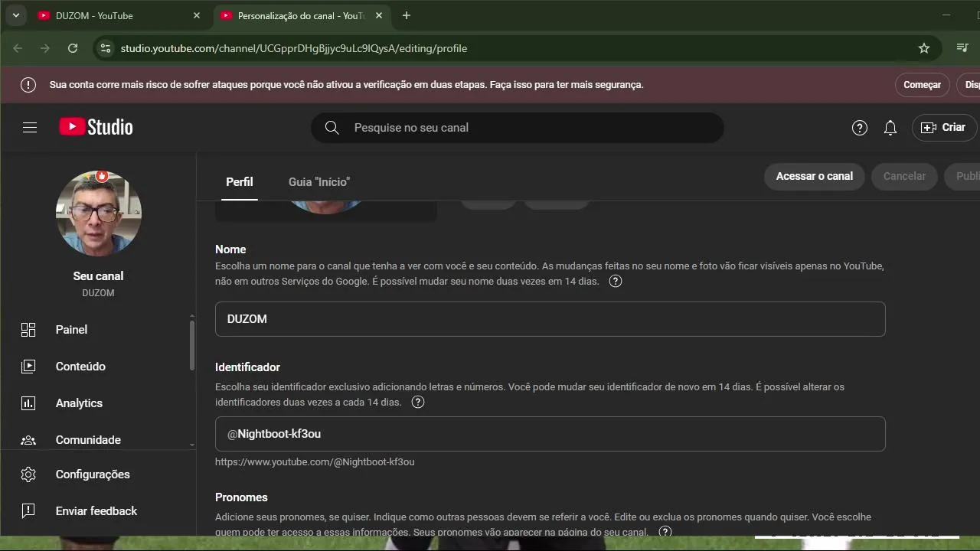Close the DUZOM - YouTube browser tab
Image resolution: width=980 pixels, height=551 pixels.
(197, 15)
